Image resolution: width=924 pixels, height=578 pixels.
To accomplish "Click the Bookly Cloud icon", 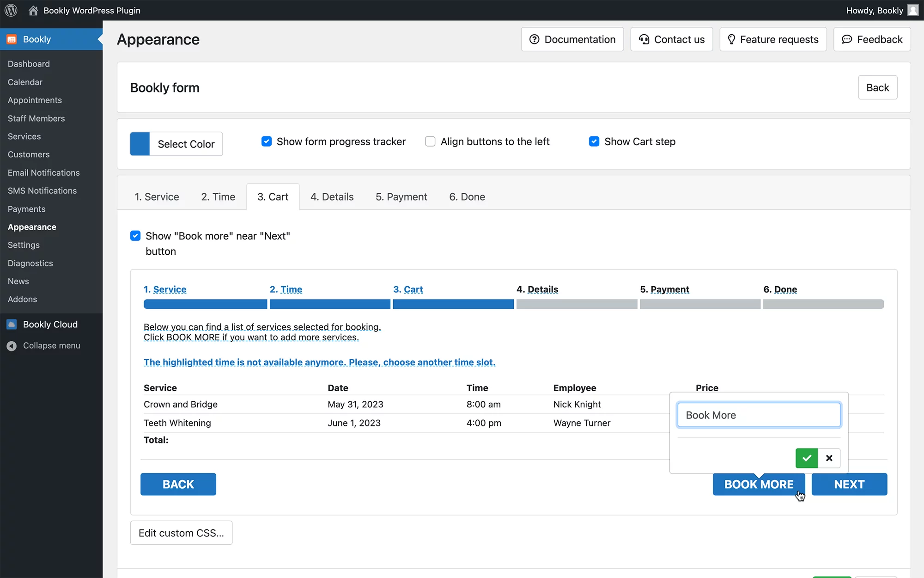I will tap(12, 325).
